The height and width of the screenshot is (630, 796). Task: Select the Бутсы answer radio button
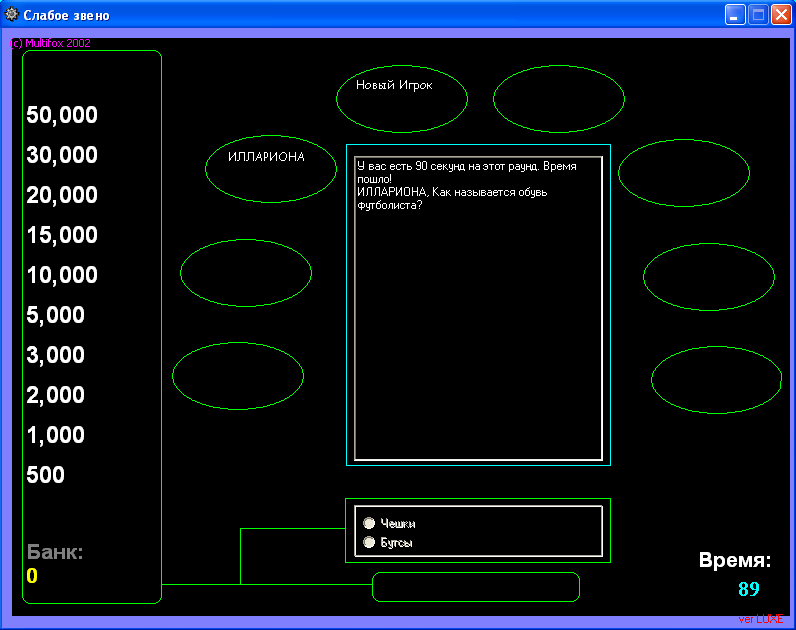tap(369, 542)
